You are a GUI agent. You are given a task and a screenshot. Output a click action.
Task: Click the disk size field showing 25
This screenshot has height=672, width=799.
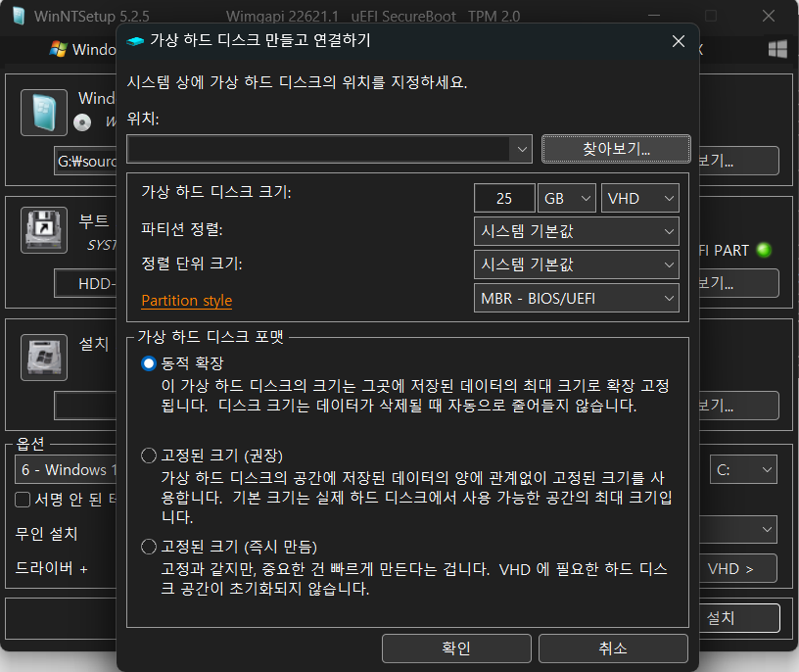(504, 198)
